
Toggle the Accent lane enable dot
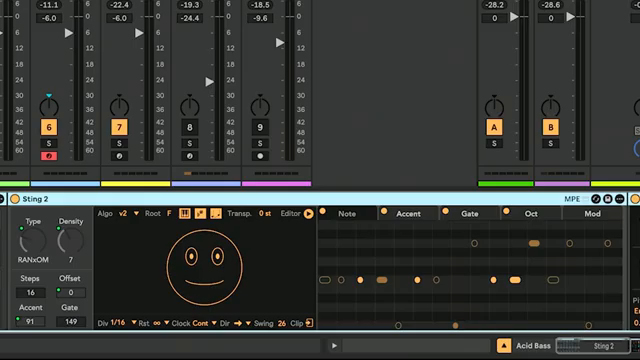point(384,211)
